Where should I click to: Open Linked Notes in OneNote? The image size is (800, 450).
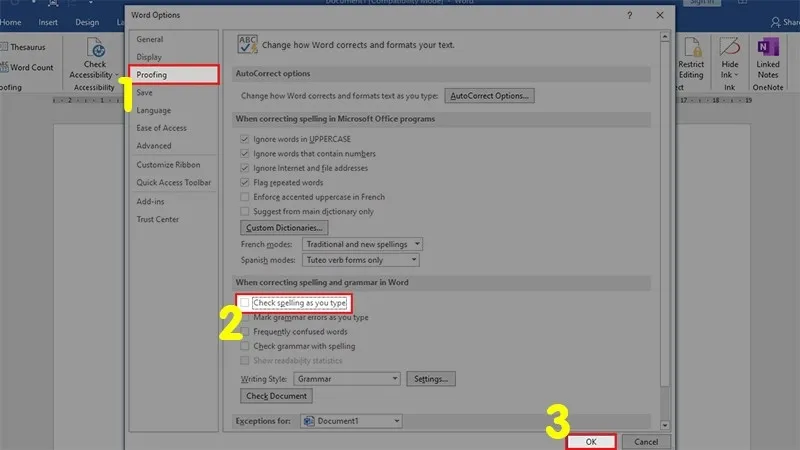point(768,56)
